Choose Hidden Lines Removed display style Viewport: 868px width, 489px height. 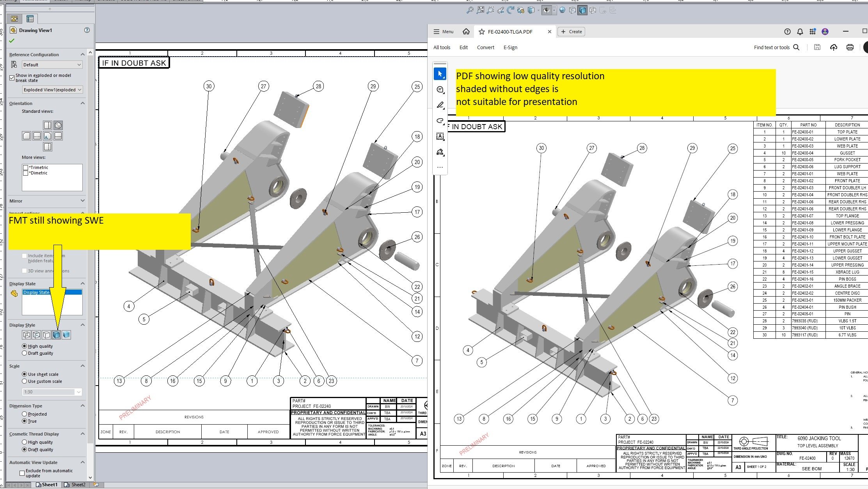click(x=47, y=335)
